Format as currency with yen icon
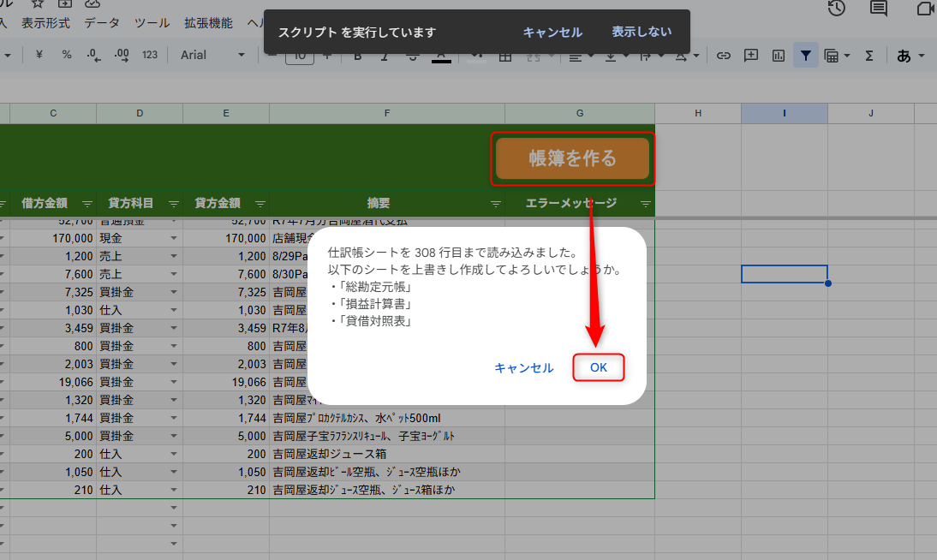This screenshot has height=560, width=937. tap(39, 55)
